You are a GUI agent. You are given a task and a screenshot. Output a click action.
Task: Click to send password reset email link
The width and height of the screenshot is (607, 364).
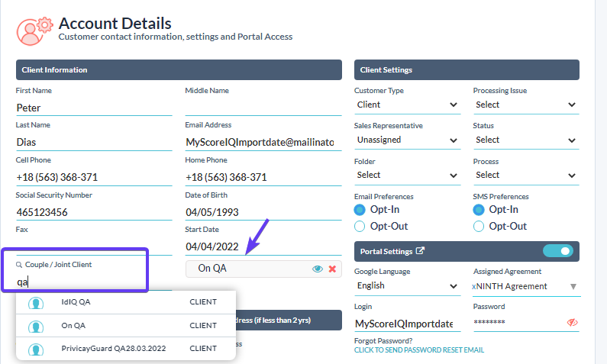coord(418,350)
